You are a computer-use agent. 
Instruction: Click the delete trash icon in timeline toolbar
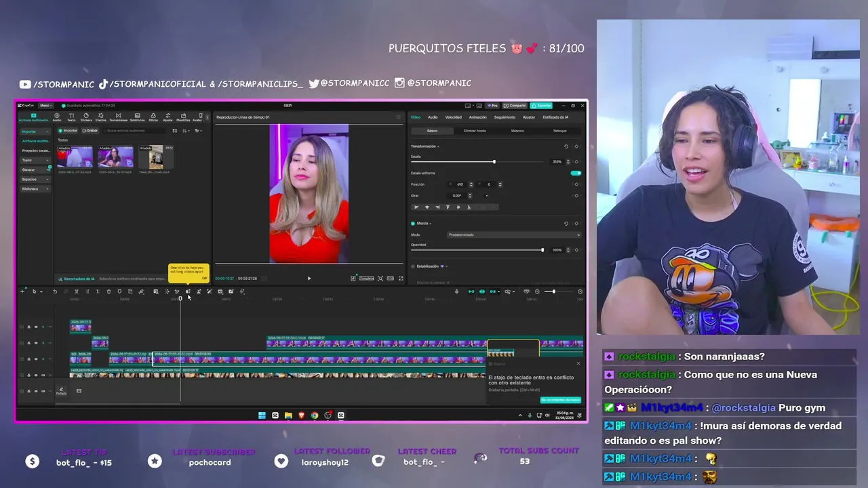click(108, 291)
